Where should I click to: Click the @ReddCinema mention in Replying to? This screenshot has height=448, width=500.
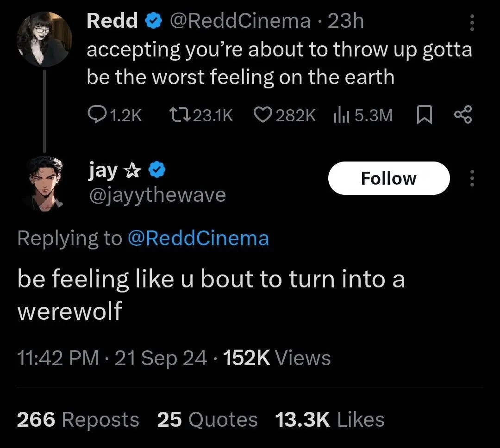[x=198, y=238]
